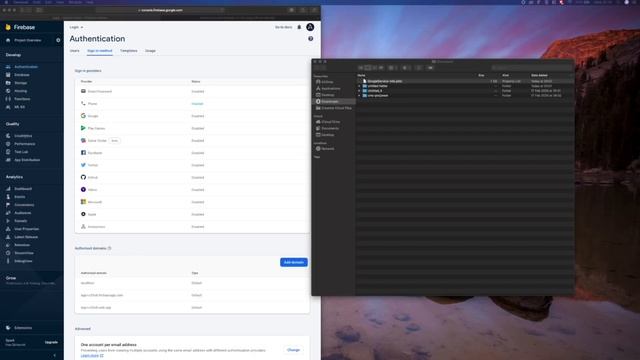Switch to the Usage tab
Screen dimensions: 640x360
click(151, 51)
